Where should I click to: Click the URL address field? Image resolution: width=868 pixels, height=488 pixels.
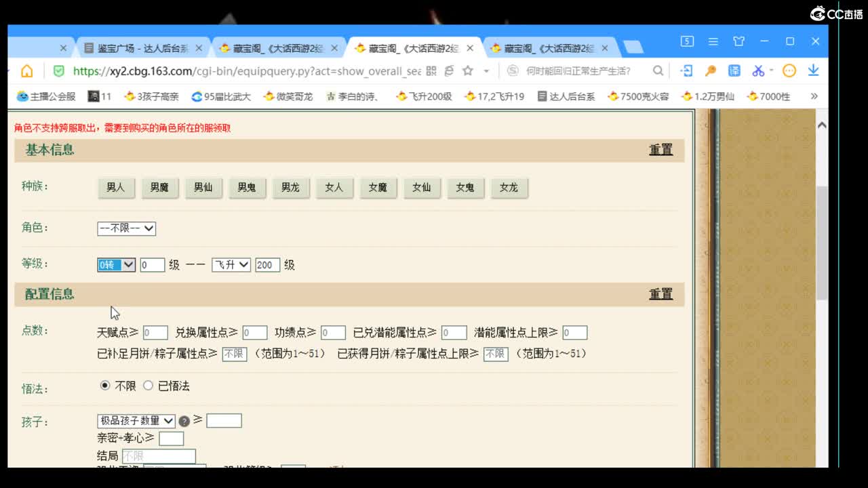tap(247, 70)
